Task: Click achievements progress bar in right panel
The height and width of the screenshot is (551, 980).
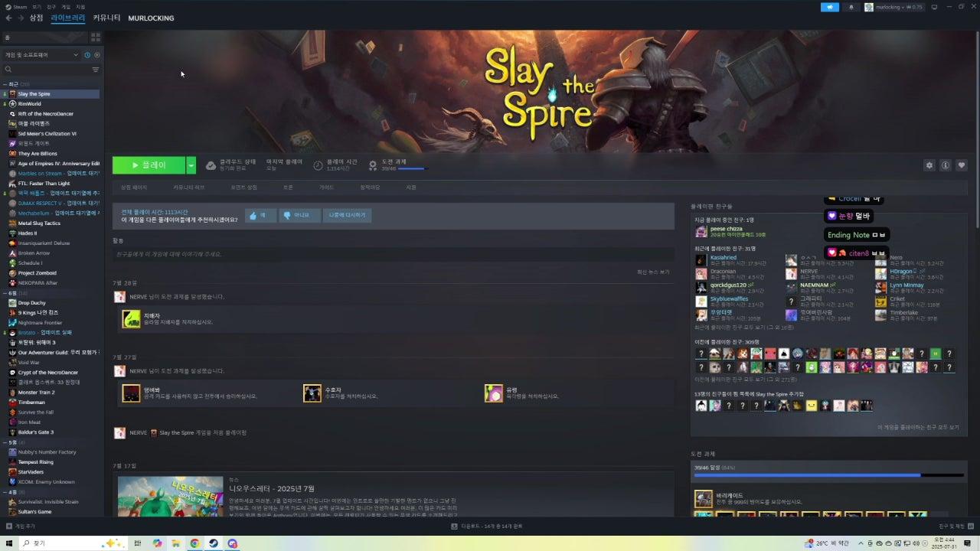Action: click(828, 475)
